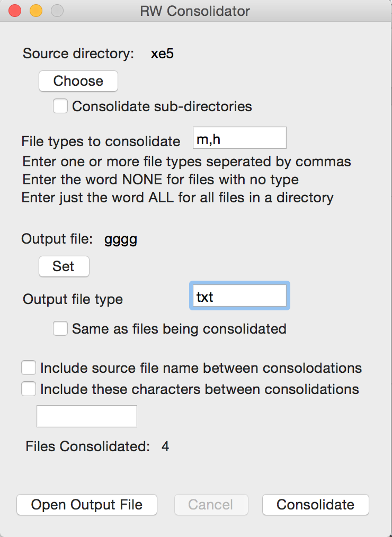Toggle Include these characters between consolidations
This screenshot has width=392, height=537.
[x=29, y=389]
